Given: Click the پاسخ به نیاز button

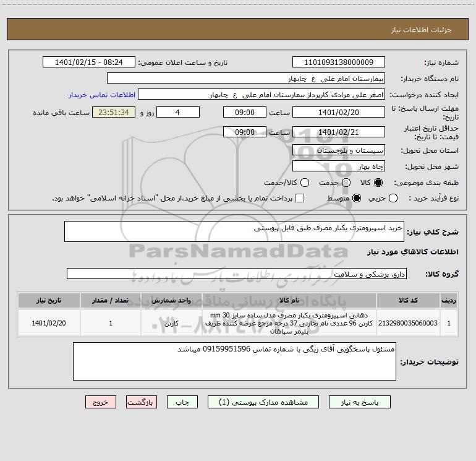Looking at the screenshot, I should click(x=360, y=402).
